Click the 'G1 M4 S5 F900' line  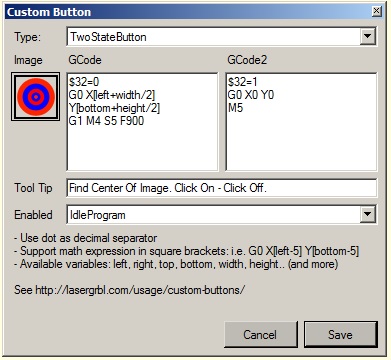coord(106,121)
